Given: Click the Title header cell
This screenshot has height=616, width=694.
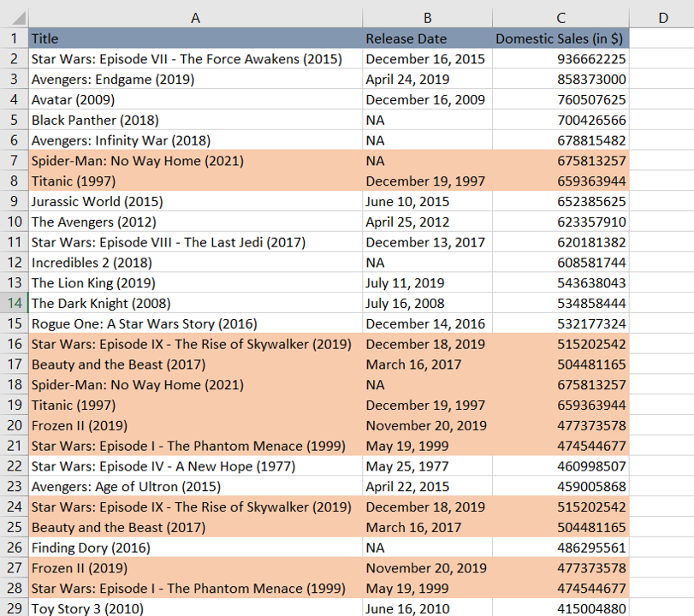Looking at the screenshot, I should point(195,38).
